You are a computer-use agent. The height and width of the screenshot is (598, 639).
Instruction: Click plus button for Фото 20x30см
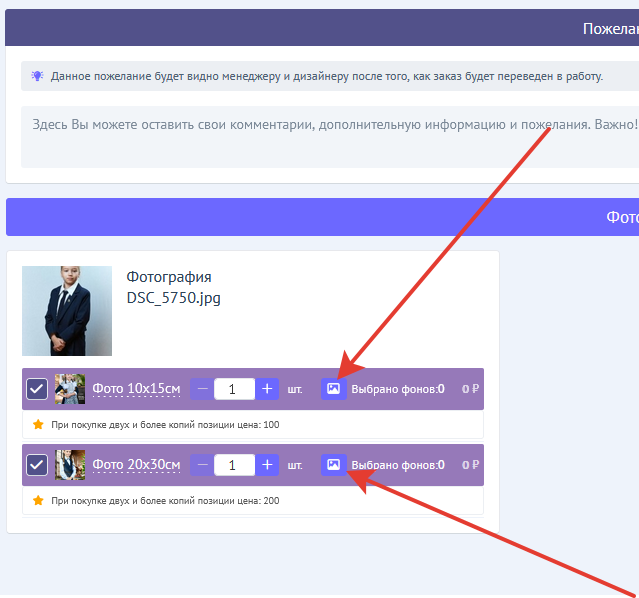click(267, 465)
